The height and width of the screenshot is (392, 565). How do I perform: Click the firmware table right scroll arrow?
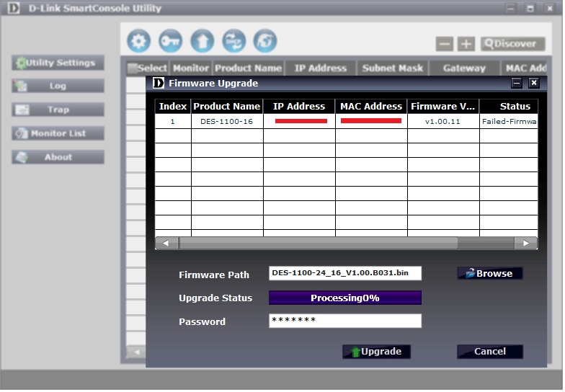click(526, 244)
